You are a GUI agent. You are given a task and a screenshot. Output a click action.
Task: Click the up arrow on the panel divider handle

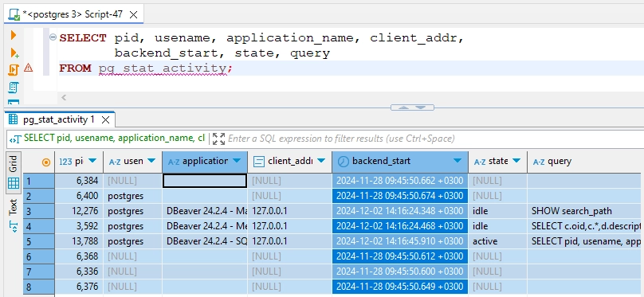click(x=404, y=107)
